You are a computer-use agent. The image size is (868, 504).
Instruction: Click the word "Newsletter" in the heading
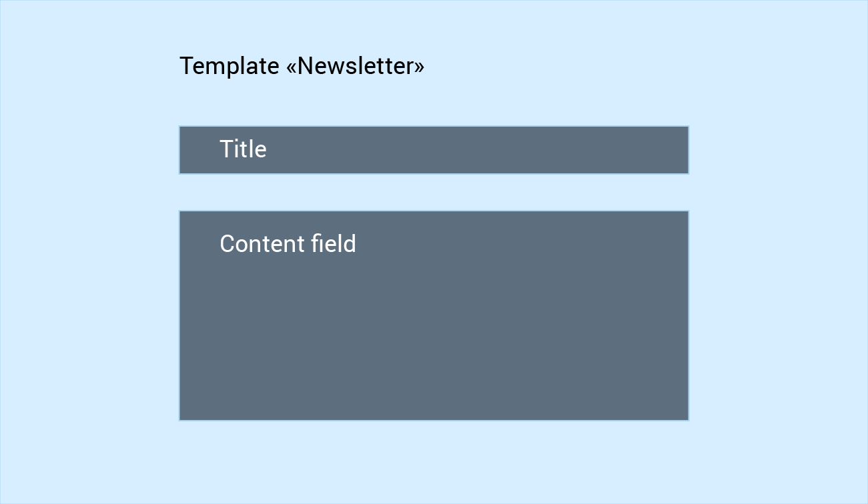pyautogui.click(x=356, y=66)
